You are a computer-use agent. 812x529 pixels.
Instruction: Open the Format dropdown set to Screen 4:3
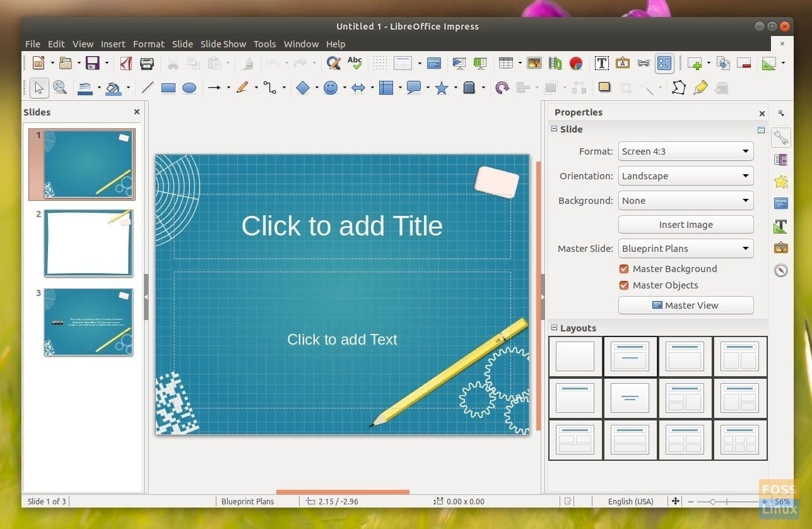click(x=685, y=151)
